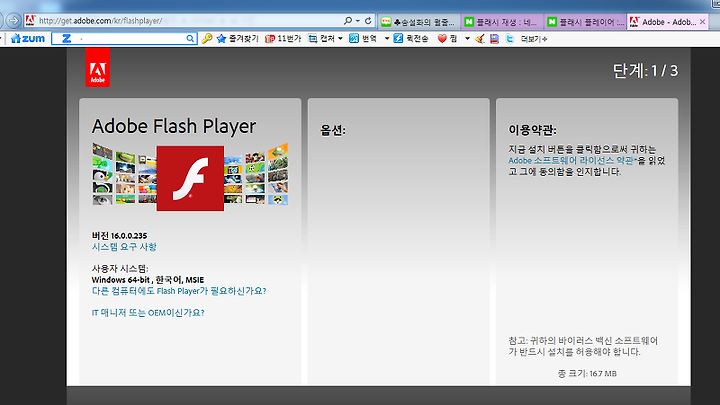720x405 pixels.
Task: Open IT 매니저 또는 OEM이신가요 link
Action: tap(148, 313)
